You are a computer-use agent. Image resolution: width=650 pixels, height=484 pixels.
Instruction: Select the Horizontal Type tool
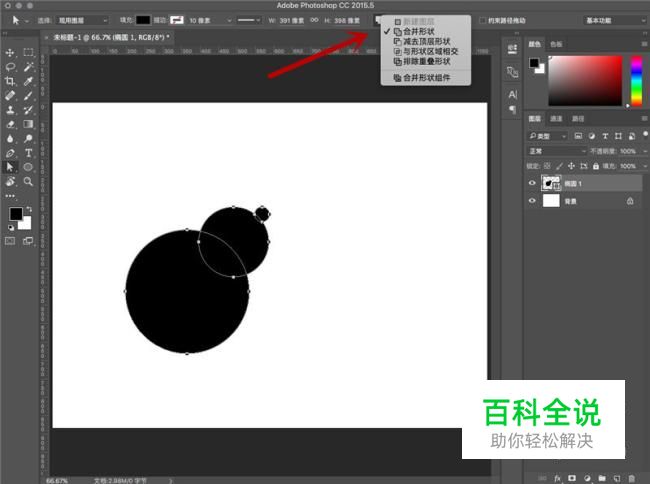coord(28,153)
